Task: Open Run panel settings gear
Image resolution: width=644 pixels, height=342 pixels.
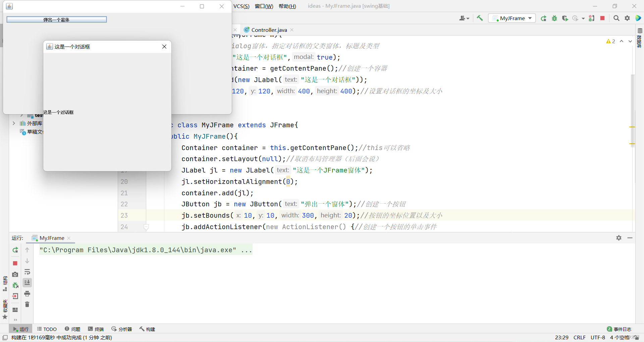Action: click(619, 238)
